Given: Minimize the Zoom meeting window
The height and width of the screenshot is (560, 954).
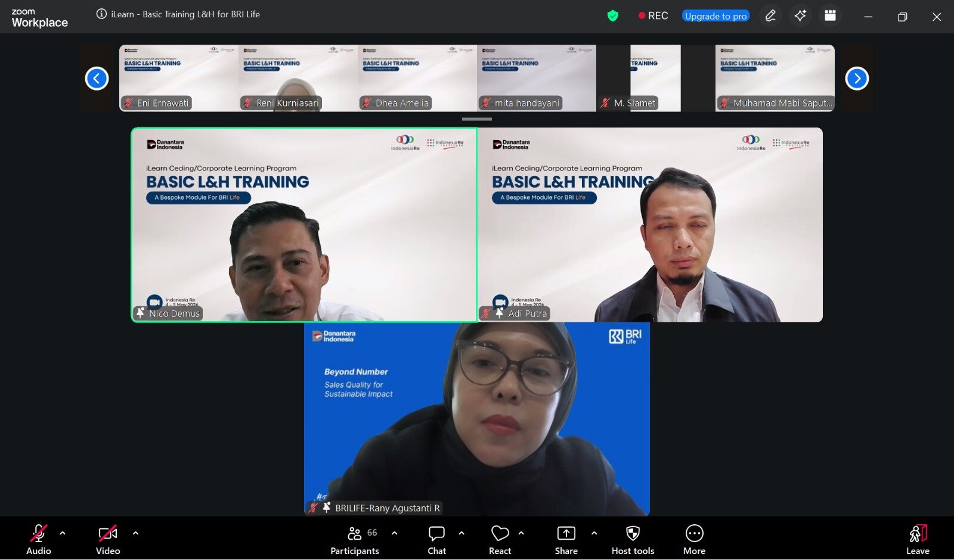Looking at the screenshot, I should pyautogui.click(x=868, y=17).
